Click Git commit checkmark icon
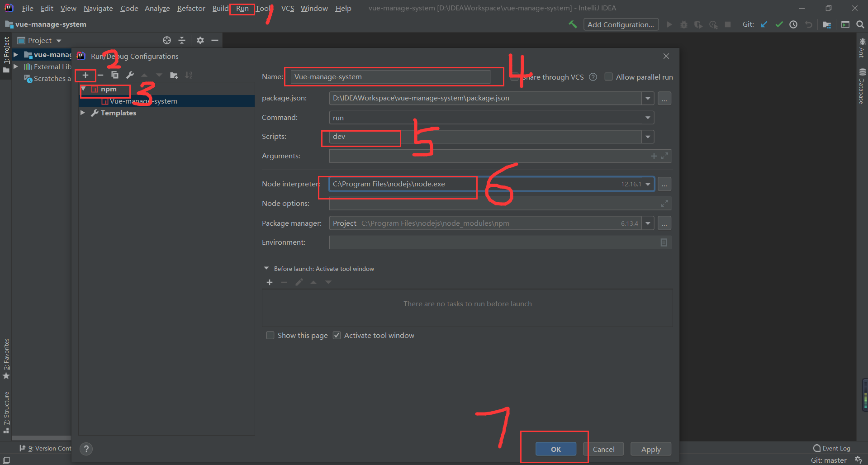 [x=779, y=24]
